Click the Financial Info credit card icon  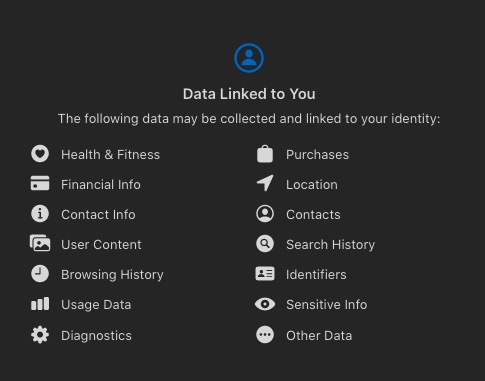[40, 183]
